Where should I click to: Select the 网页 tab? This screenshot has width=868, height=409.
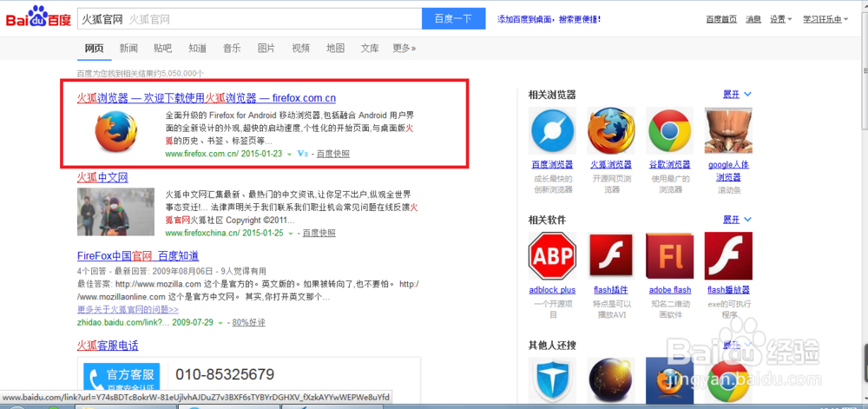click(x=94, y=48)
